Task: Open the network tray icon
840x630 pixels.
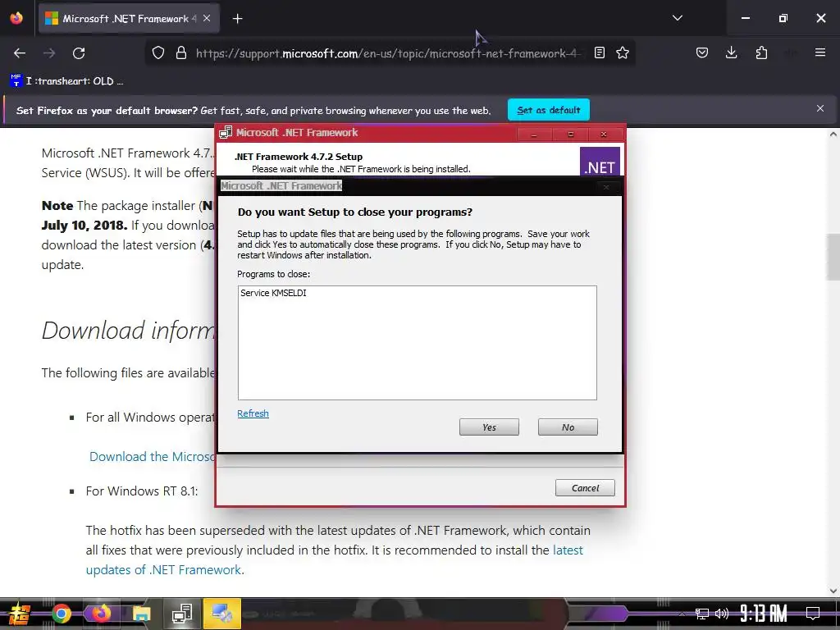Action: point(702,614)
